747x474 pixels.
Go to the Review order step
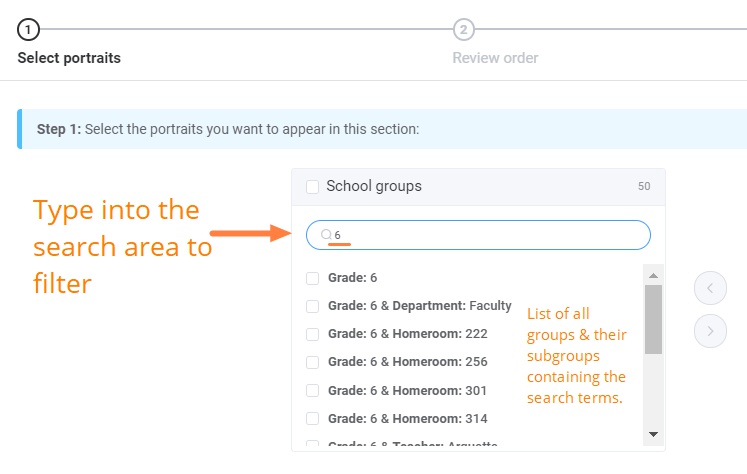(495, 58)
